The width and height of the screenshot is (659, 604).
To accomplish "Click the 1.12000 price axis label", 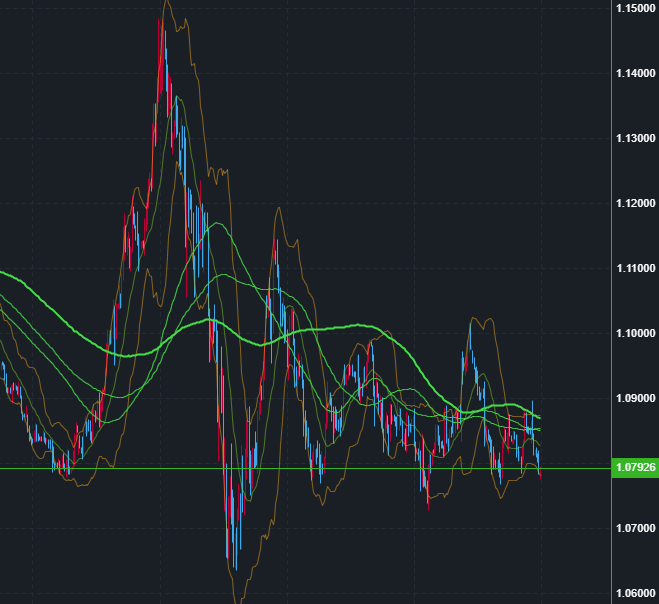I will (635, 203).
